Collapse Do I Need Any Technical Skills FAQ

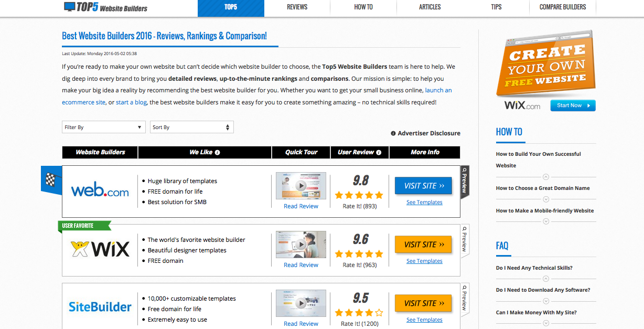click(546, 279)
